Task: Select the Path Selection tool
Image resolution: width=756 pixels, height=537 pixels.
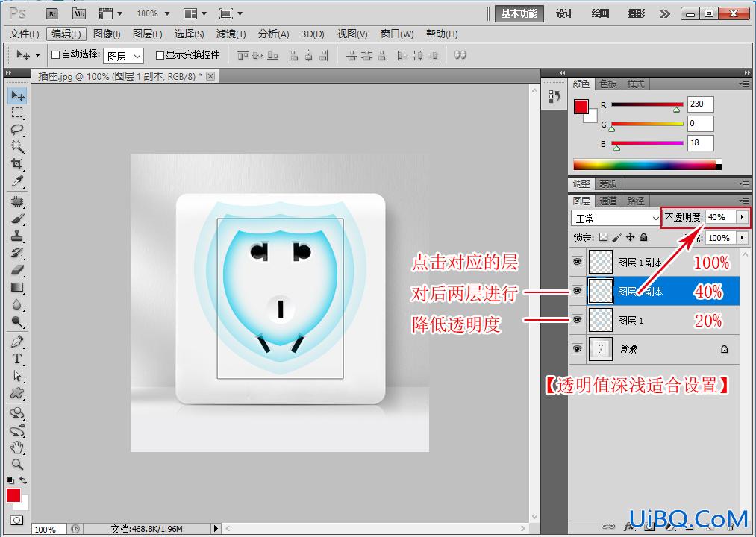Action: click(17, 376)
